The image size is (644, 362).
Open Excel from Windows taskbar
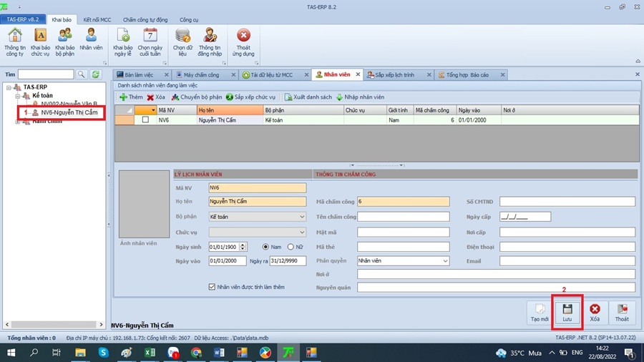[x=150, y=352]
